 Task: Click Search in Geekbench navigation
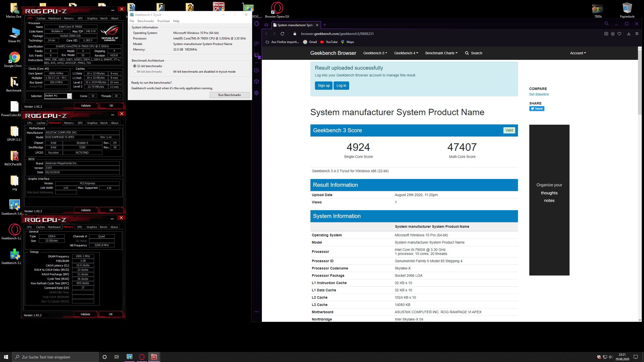point(473,53)
